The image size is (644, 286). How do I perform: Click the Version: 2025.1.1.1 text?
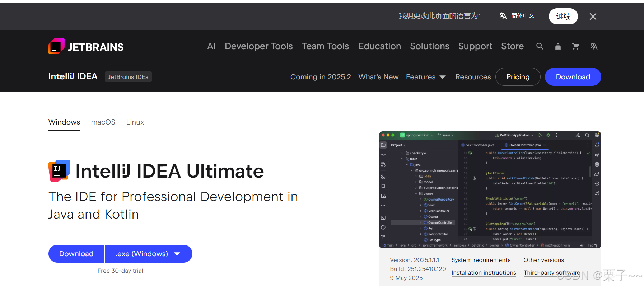(415, 260)
